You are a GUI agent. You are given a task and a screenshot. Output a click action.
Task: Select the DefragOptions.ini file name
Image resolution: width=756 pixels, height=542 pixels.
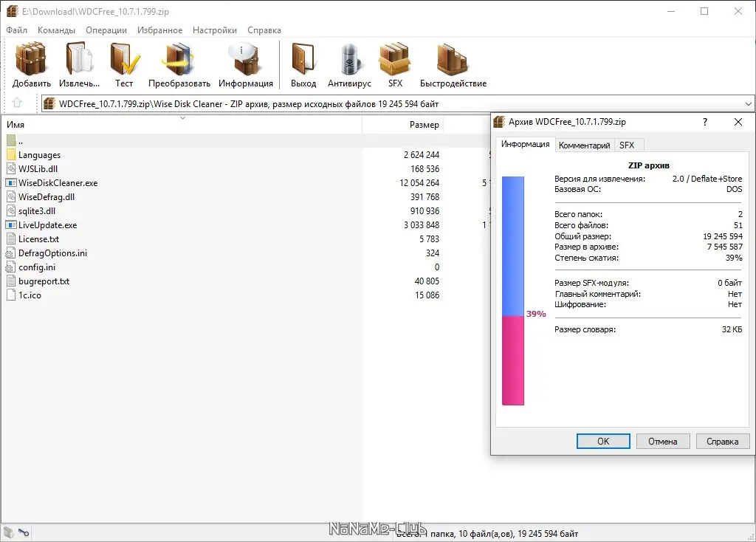[52, 253]
